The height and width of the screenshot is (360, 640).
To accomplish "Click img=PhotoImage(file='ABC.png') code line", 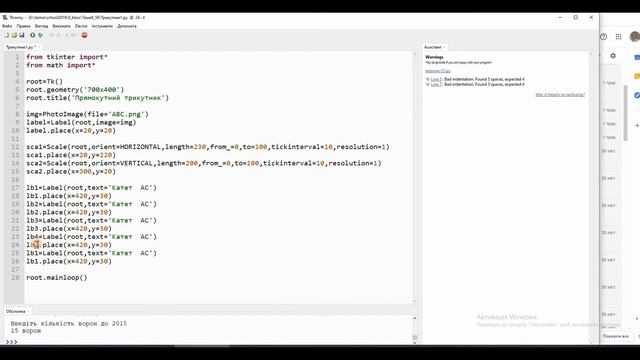I will click(87, 114).
